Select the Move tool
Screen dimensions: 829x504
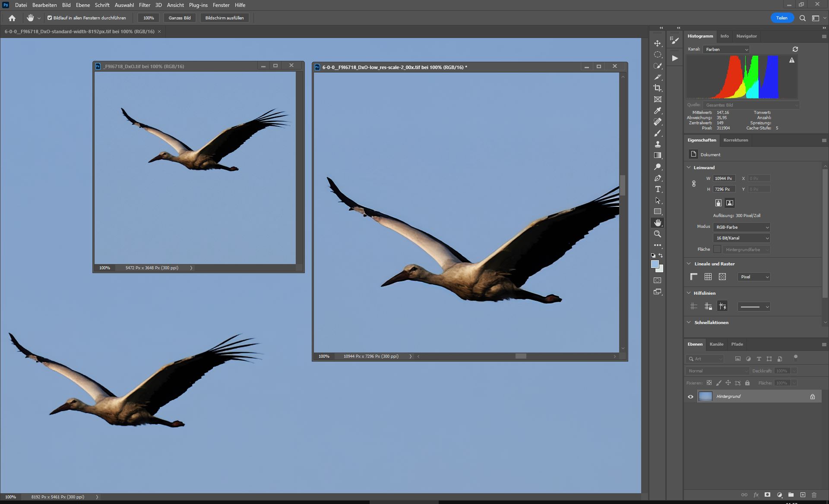pyautogui.click(x=657, y=44)
